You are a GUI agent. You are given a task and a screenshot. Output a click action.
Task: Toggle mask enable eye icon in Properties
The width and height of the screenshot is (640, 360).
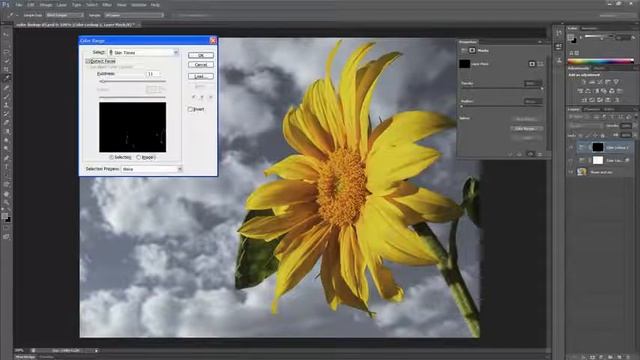pyautogui.click(x=530, y=154)
